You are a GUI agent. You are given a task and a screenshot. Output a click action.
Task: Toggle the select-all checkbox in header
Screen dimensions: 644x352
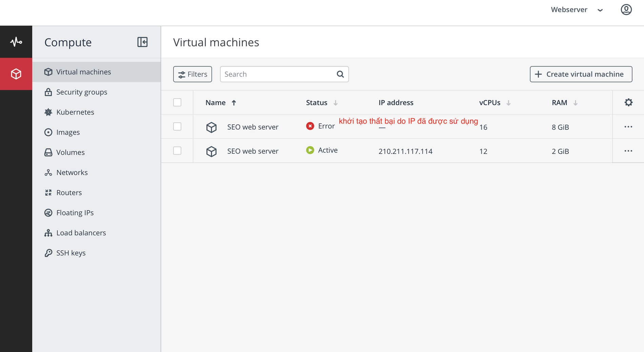pos(177,102)
